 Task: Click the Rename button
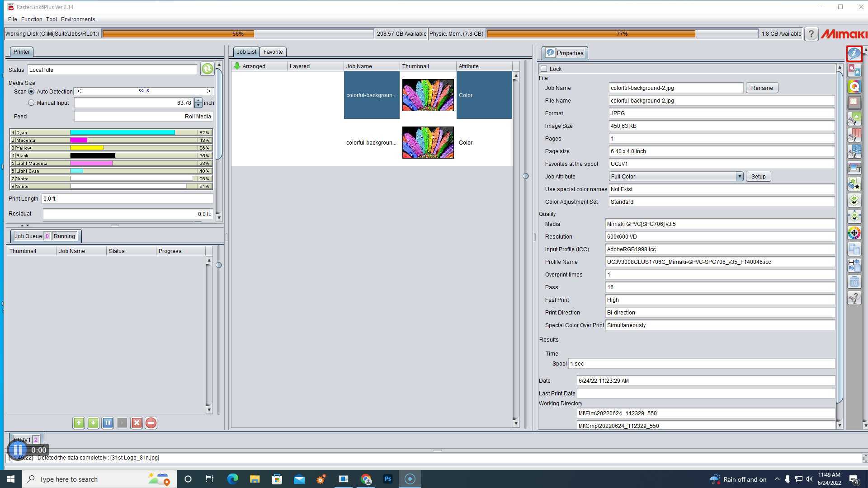coord(762,88)
